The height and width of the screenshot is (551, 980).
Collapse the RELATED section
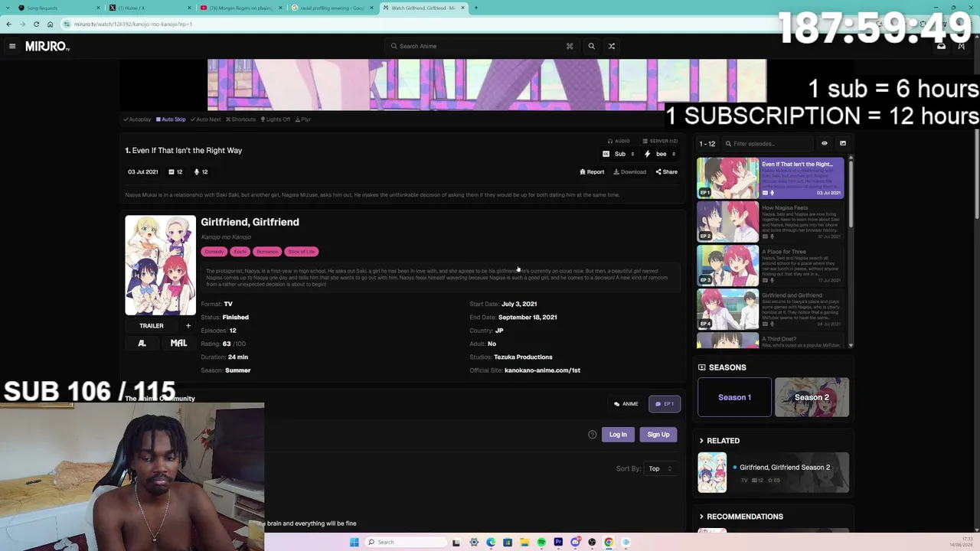tap(719, 441)
